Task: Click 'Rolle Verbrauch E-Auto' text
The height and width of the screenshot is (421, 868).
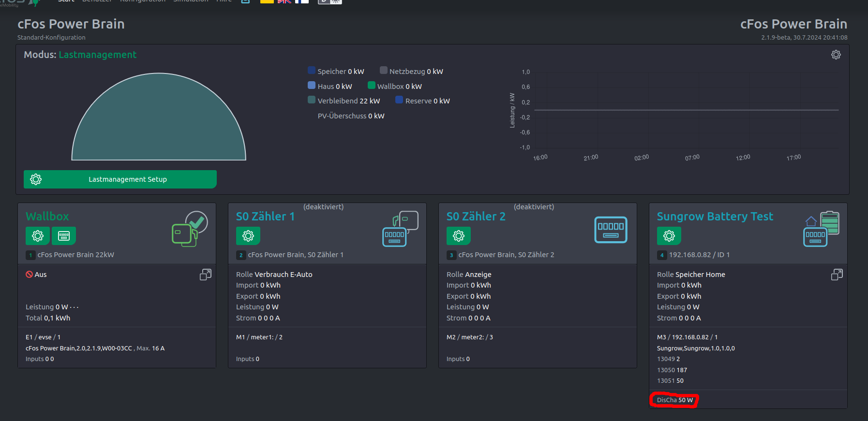Action: click(274, 275)
